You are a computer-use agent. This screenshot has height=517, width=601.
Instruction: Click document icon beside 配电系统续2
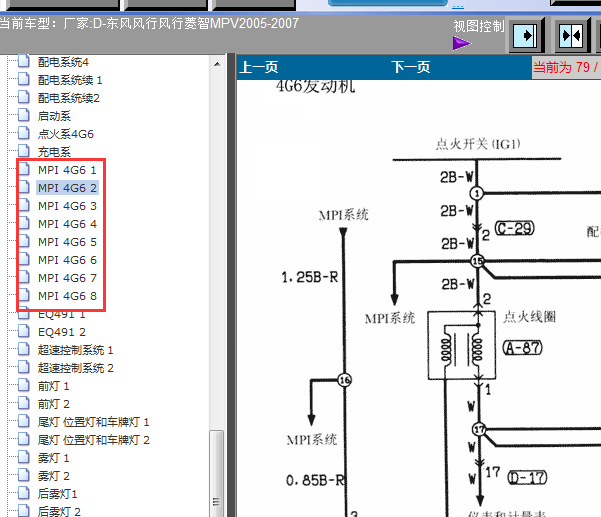coord(24,97)
